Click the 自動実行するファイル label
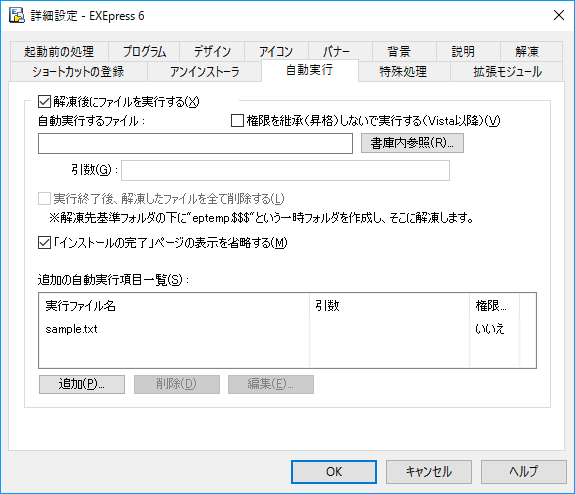Screen dimensions: 575x494 (92, 121)
